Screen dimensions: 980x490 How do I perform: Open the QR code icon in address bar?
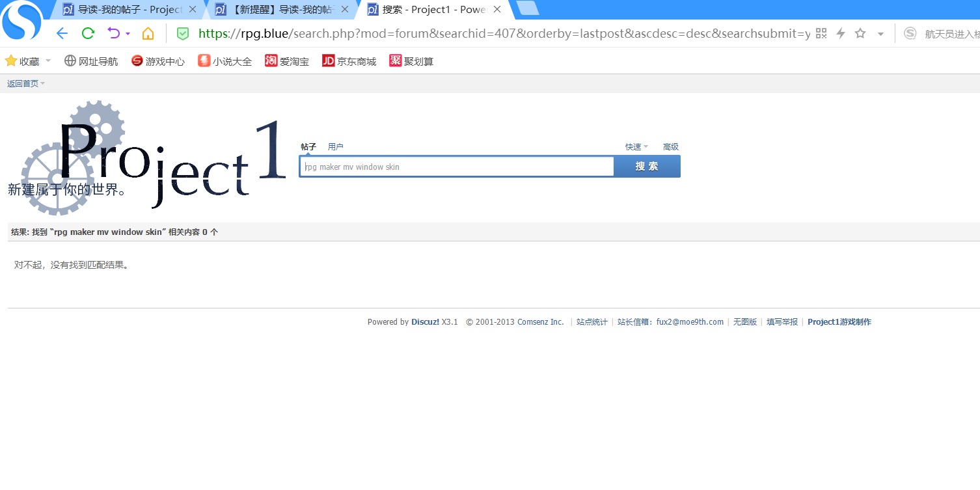821,34
